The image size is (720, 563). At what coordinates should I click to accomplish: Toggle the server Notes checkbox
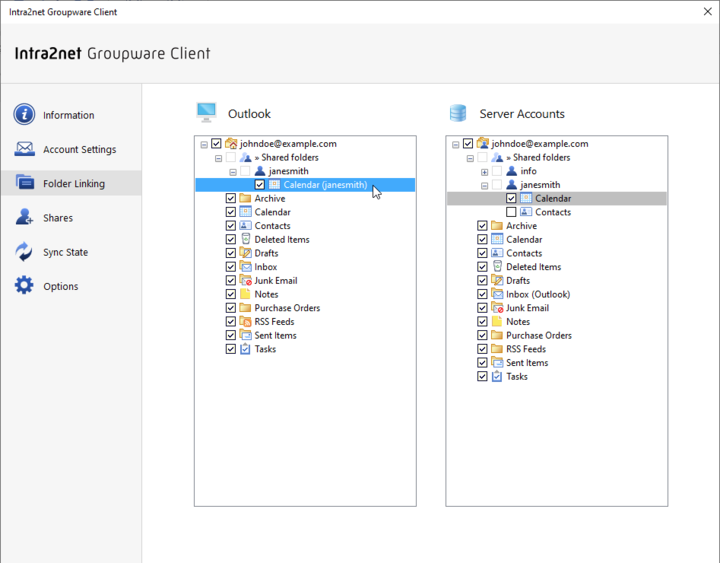click(482, 321)
